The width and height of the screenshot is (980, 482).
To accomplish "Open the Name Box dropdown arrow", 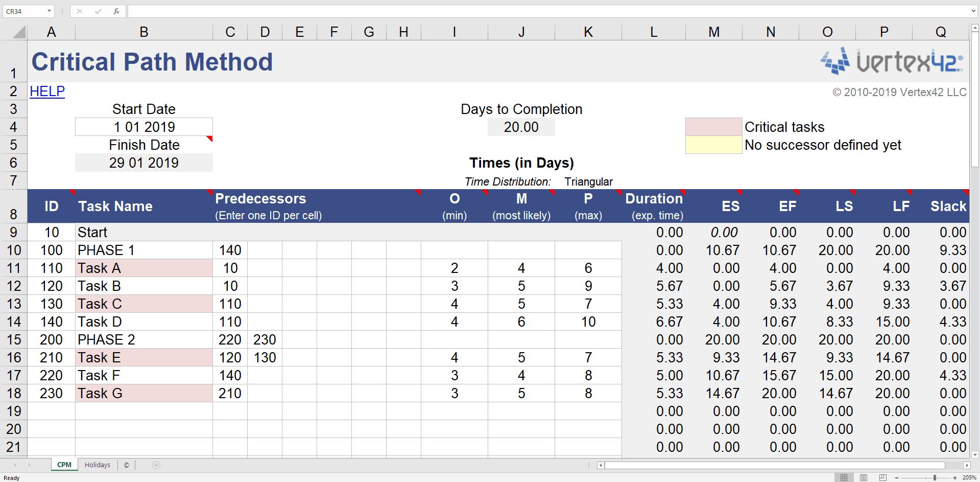I will click(50, 11).
